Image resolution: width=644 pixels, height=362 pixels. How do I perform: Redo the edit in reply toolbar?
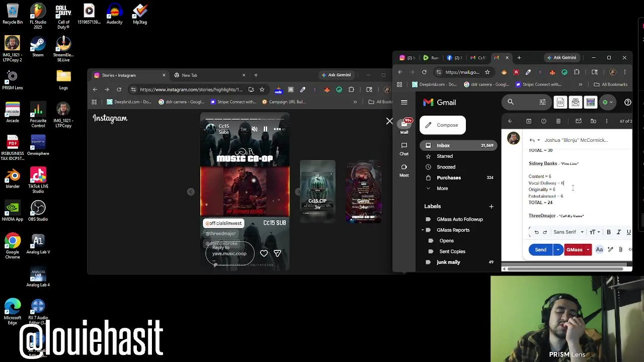pos(544,232)
